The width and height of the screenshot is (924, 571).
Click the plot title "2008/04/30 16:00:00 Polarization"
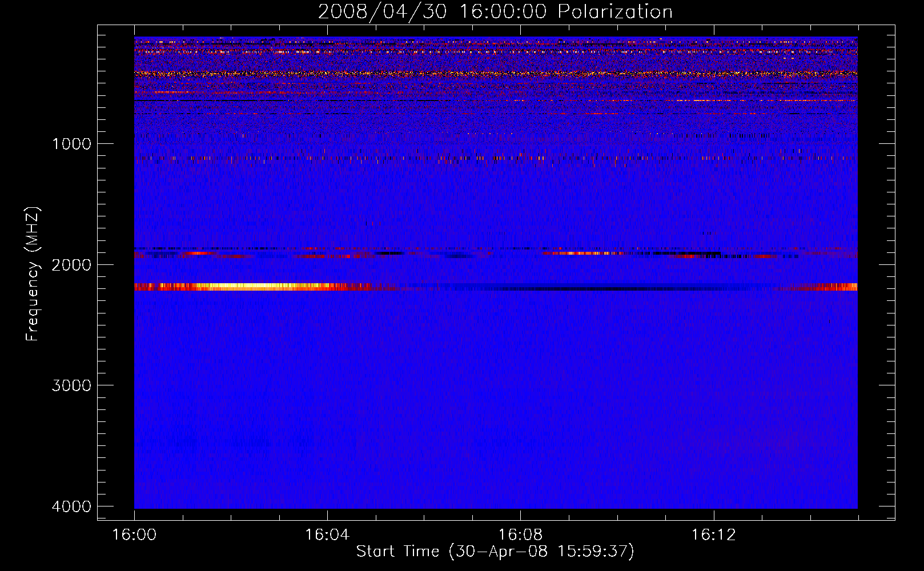click(495, 11)
